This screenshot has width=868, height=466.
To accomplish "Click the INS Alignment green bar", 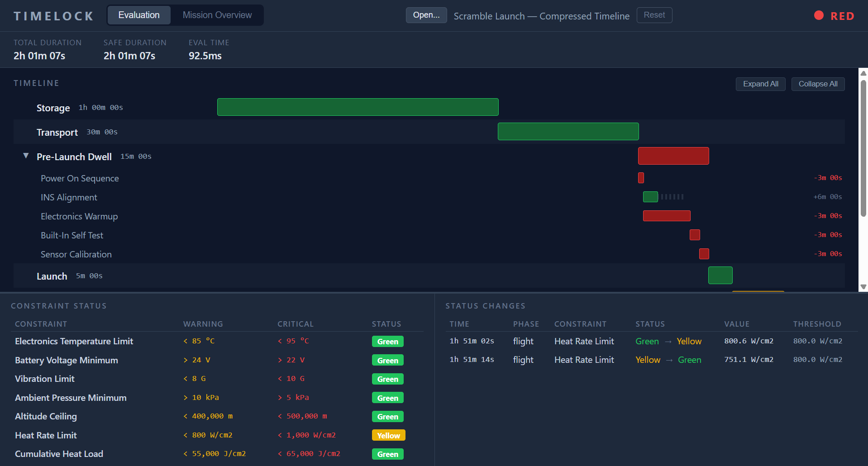I will 650,197.
